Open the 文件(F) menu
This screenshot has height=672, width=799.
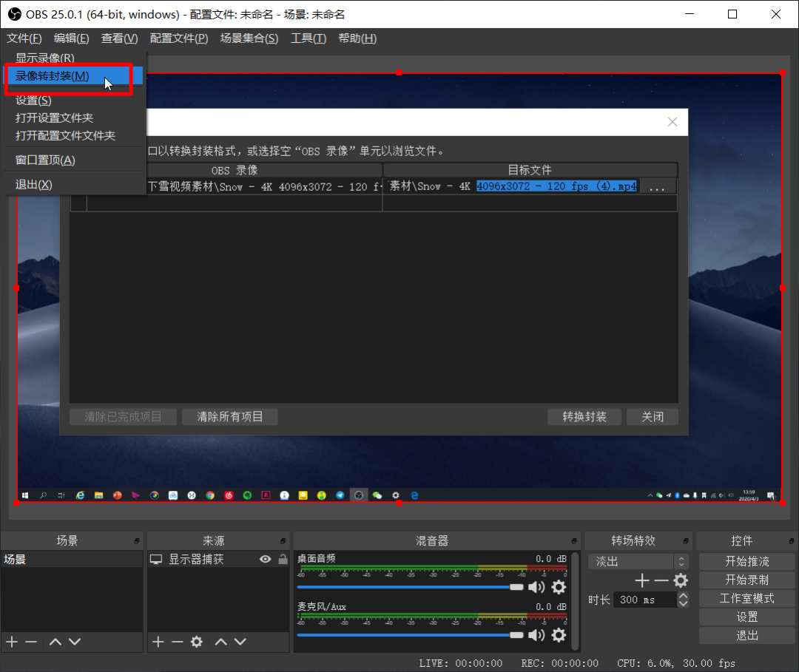pos(24,38)
